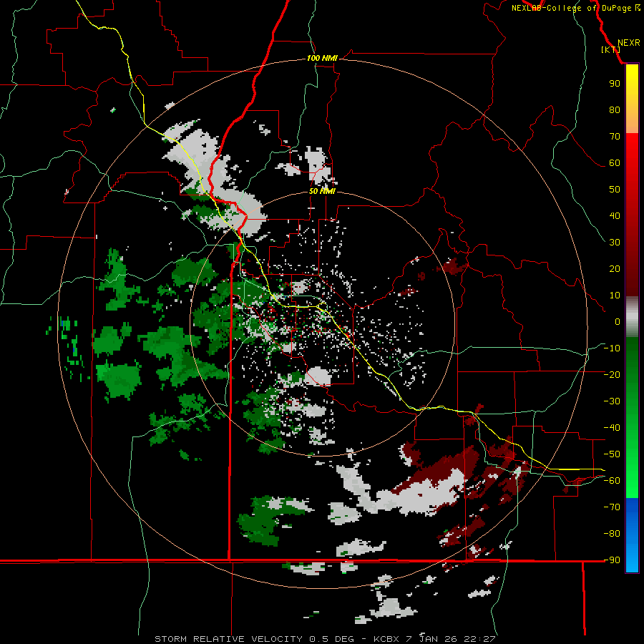Click the "NEXR" label above the color scale

[628, 43]
